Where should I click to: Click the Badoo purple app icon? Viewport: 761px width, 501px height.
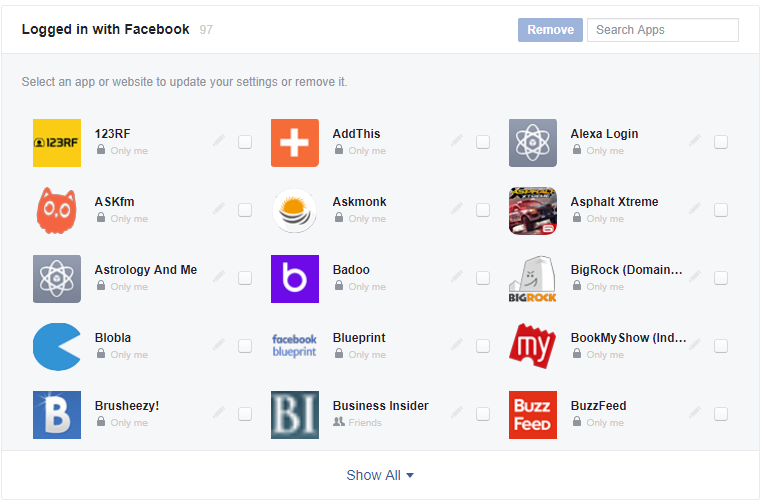point(295,279)
